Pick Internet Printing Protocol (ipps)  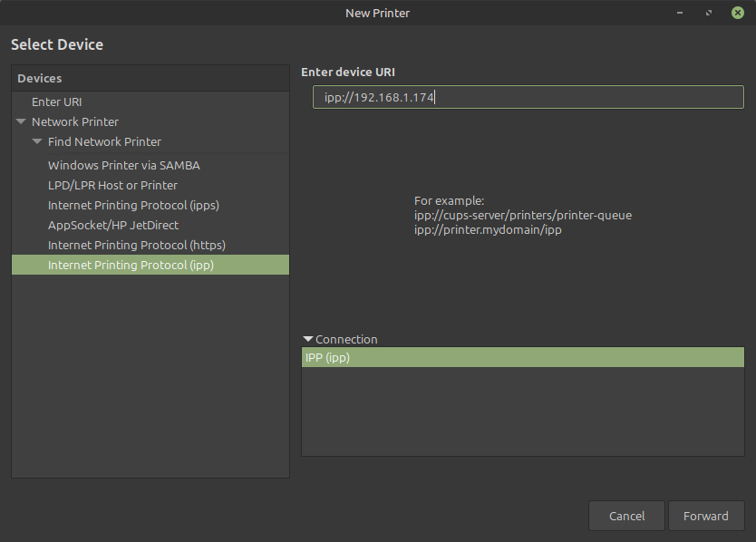pos(133,205)
